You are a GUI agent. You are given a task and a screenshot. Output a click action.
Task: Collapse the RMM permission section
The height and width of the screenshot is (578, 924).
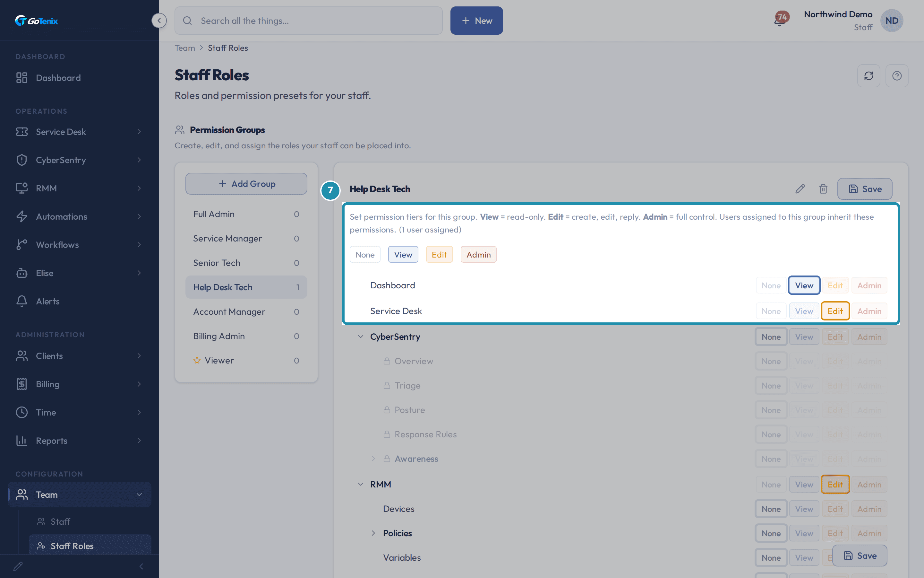coord(360,484)
